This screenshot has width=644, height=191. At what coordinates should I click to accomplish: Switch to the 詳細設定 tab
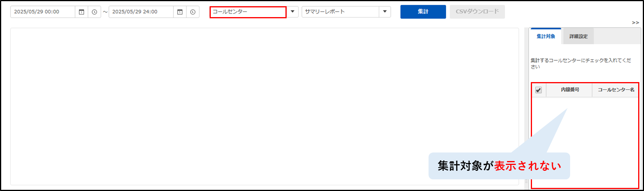[x=578, y=37]
